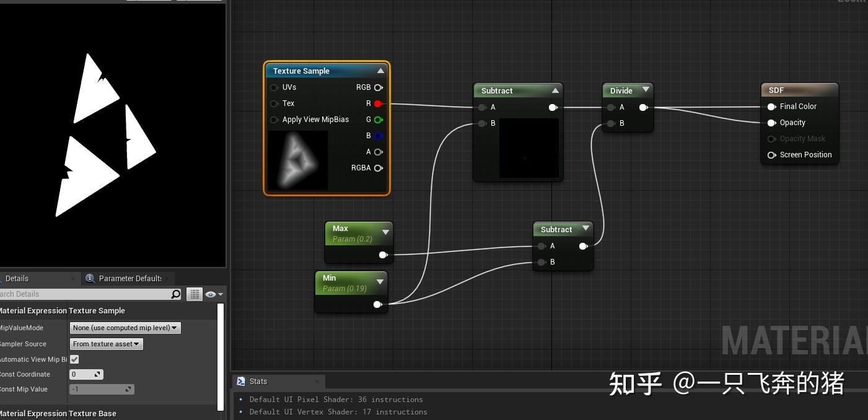Click the search magnifier icon in Details panel
The image size is (868, 420).
coord(176,294)
